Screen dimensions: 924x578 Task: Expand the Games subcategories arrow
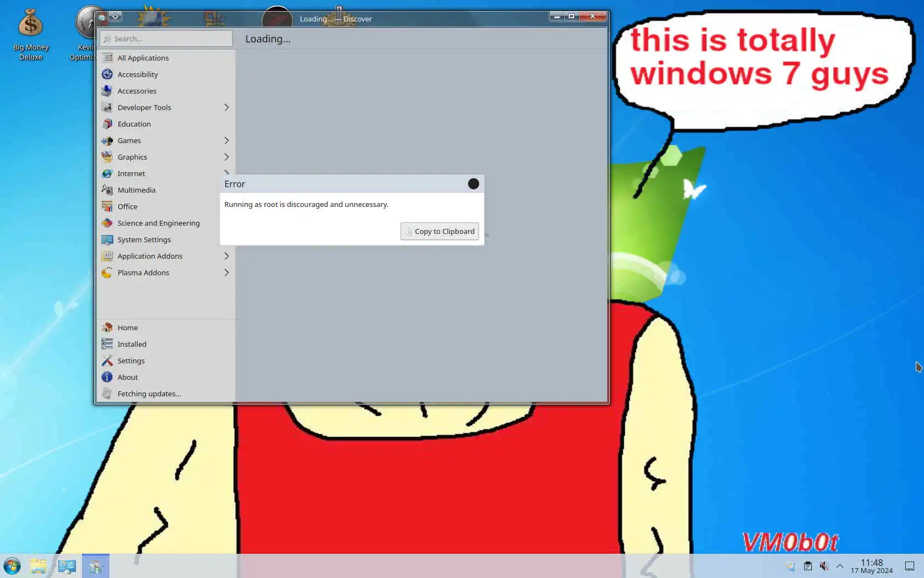[x=226, y=140]
